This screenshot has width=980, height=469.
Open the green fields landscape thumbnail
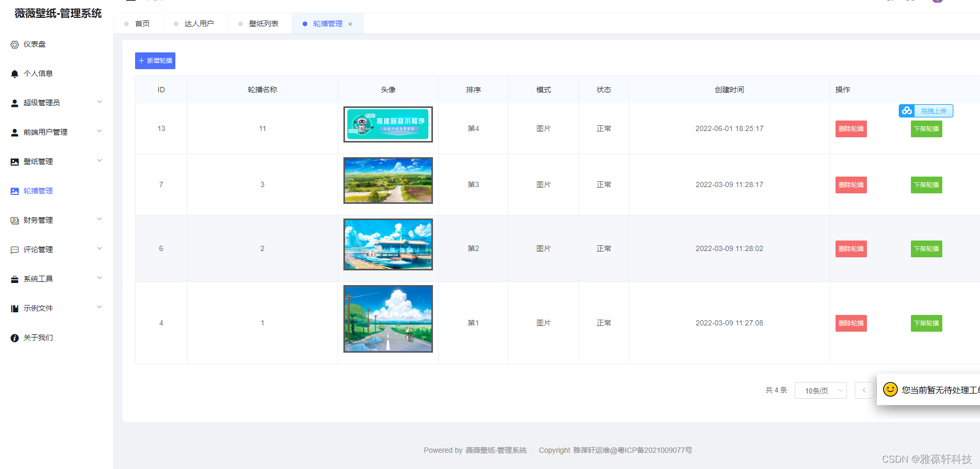pyautogui.click(x=388, y=180)
